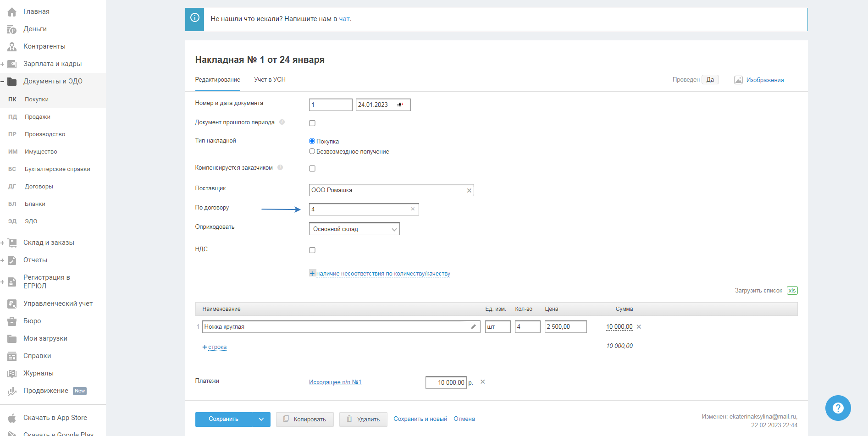Select Безвозмездное получение radio button

[312, 151]
